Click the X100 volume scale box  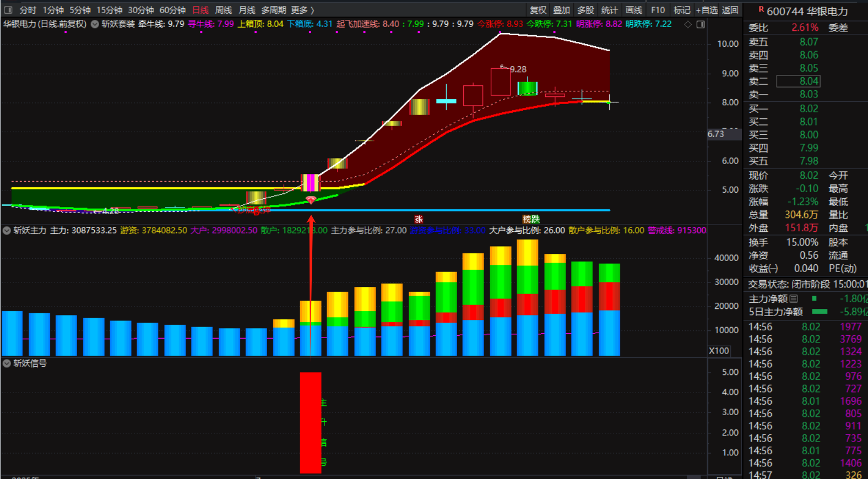(x=719, y=351)
